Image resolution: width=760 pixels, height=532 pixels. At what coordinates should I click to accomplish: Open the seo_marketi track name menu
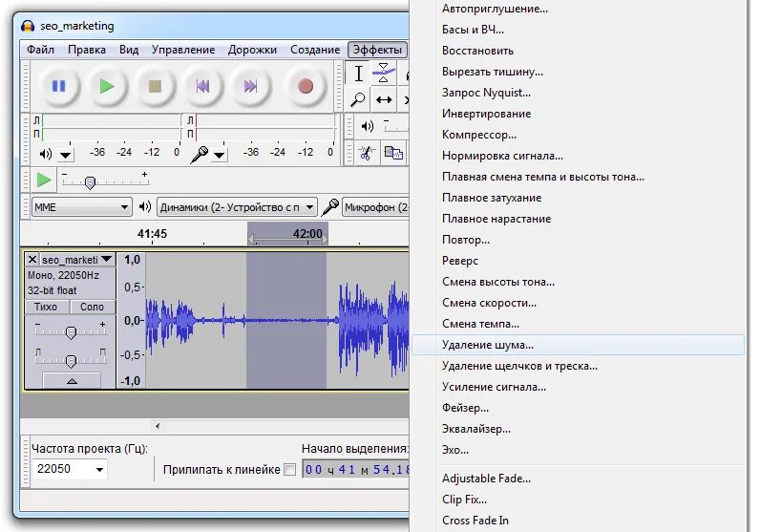[x=76, y=260]
